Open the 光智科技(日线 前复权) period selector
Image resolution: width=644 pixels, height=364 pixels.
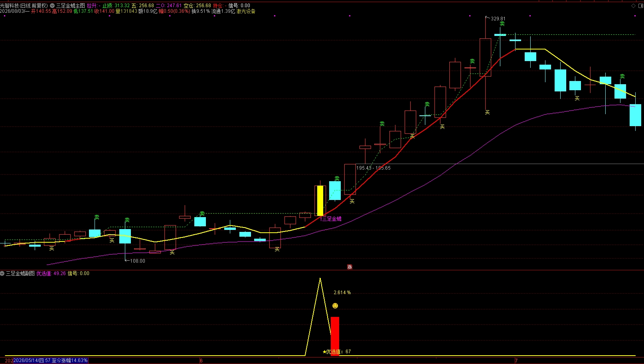24,6
